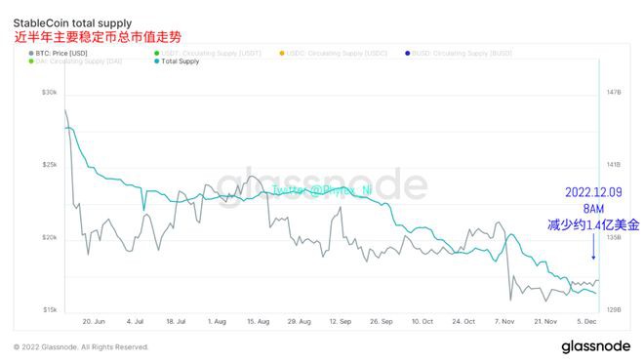This screenshot has height=363, width=644.
Task: Click the 8AM annotation text
Action: pyautogui.click(x=593, y=209)
